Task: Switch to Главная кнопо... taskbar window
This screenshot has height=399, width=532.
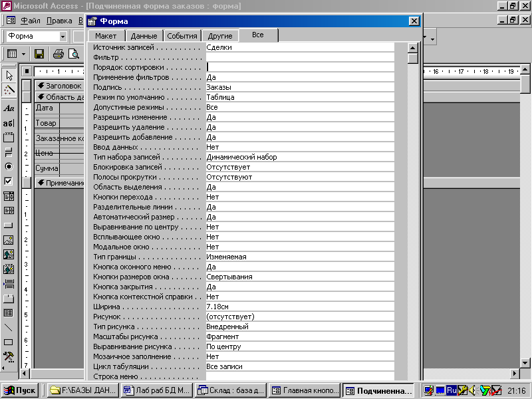Action: click(x=305, y=390)
